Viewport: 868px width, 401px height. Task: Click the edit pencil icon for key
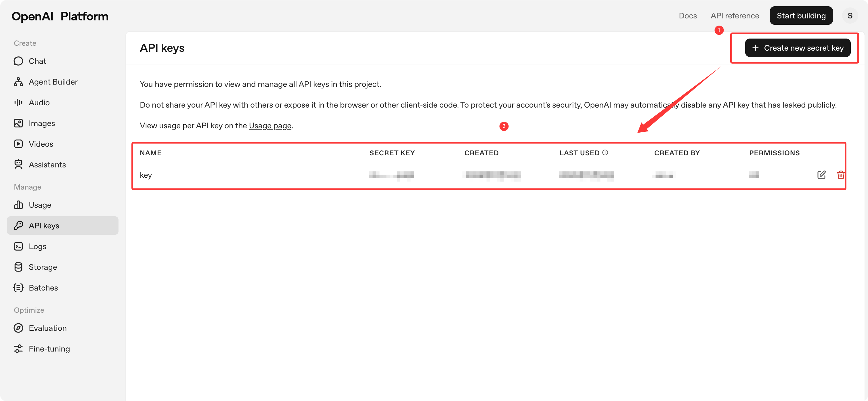(821, 175)
